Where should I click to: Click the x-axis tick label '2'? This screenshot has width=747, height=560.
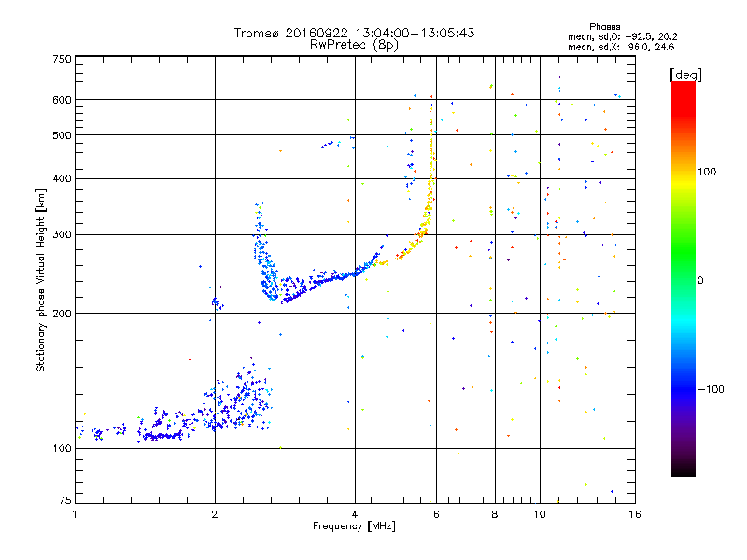click(215, 514)
